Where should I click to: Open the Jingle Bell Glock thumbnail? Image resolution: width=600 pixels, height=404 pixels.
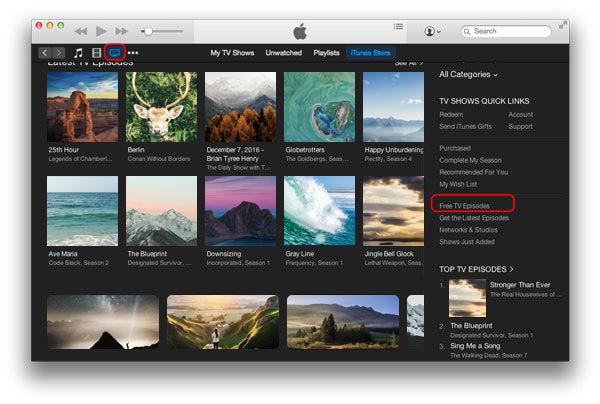pos(393,211)
